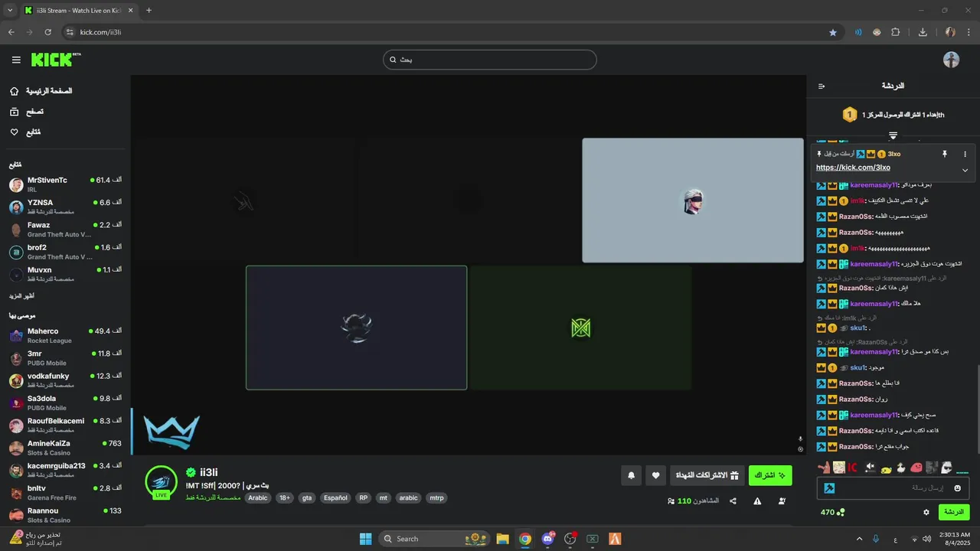This screenshot has height=551, width=980.
Task: Click the 18+ tag
Action: 284,497
